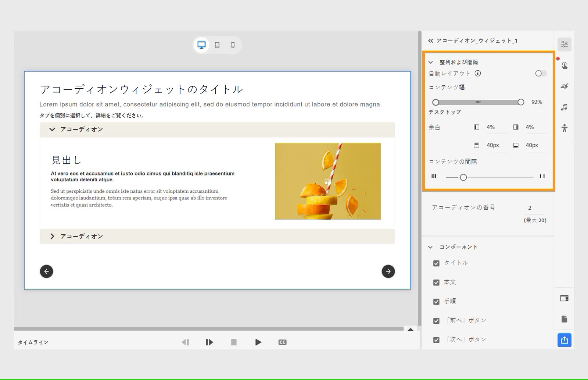Open the animations panel icon
The height and width of the screenshot is (380, 588).
click(x=564, y=86)
